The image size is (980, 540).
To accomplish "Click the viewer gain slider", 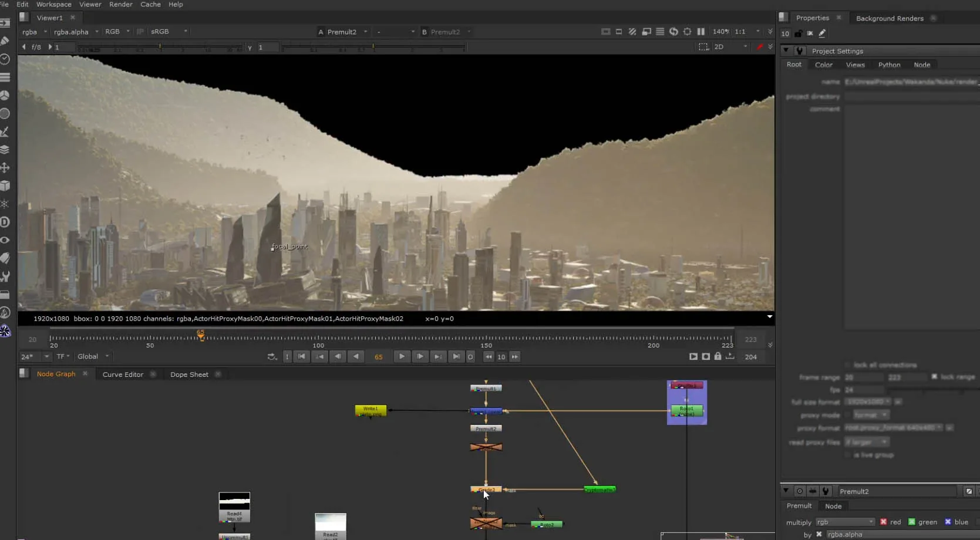I will pyautogui.click(x=160, y=47).
